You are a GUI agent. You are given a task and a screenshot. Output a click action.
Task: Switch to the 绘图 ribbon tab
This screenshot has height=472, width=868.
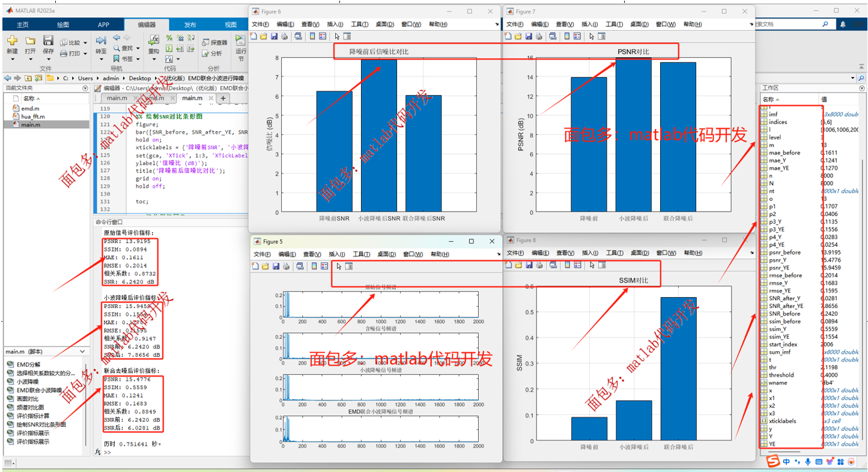tap(62, 25)
